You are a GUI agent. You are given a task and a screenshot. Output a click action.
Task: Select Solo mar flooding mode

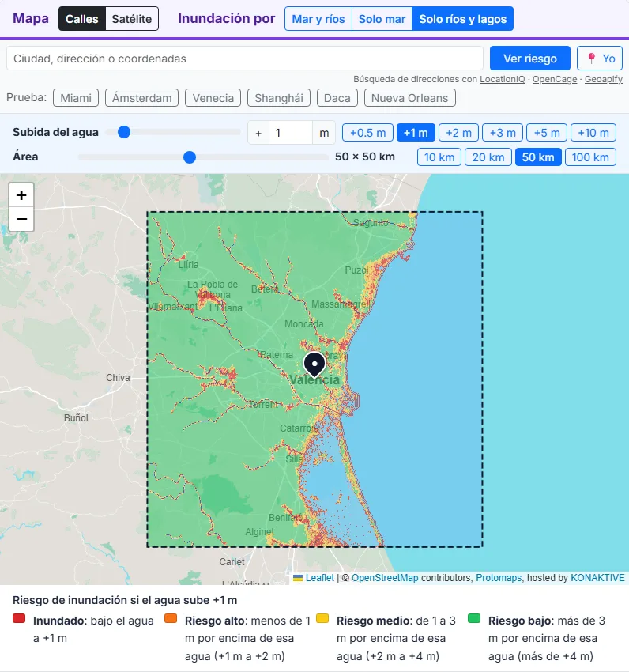coord(382,19)
